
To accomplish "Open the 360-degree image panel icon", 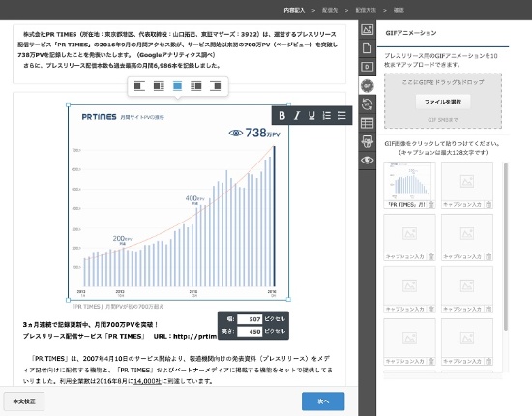I will point(368,104).
